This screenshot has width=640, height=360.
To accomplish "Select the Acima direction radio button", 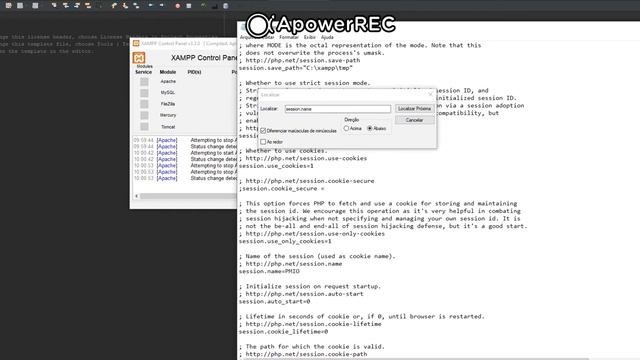I will click(346, 129).
